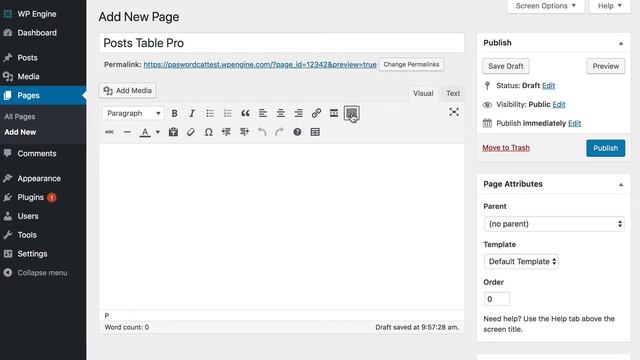The width and height of the screenshot is (640, 360).
Task: Open the Pages menu
Action: (43, 95)
